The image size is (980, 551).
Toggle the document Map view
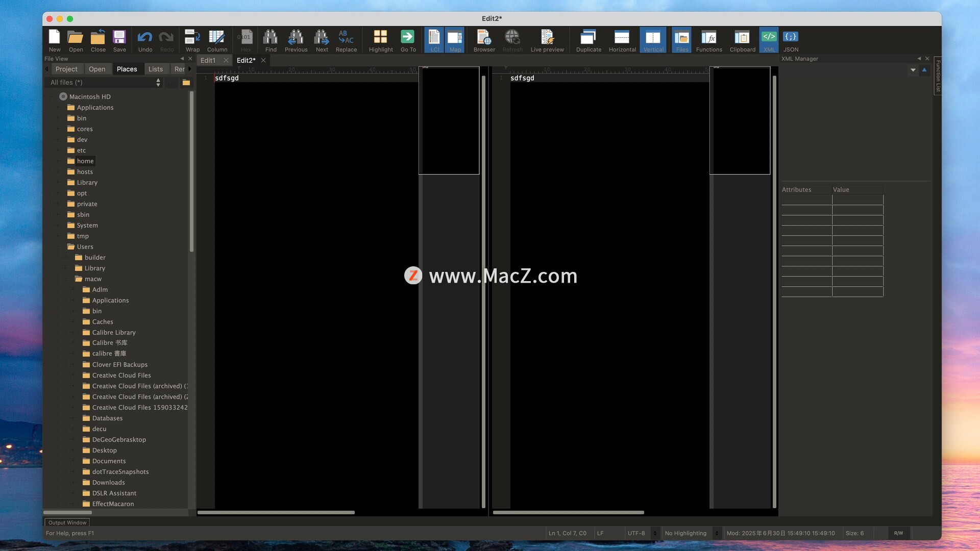(x=455, y=40)
